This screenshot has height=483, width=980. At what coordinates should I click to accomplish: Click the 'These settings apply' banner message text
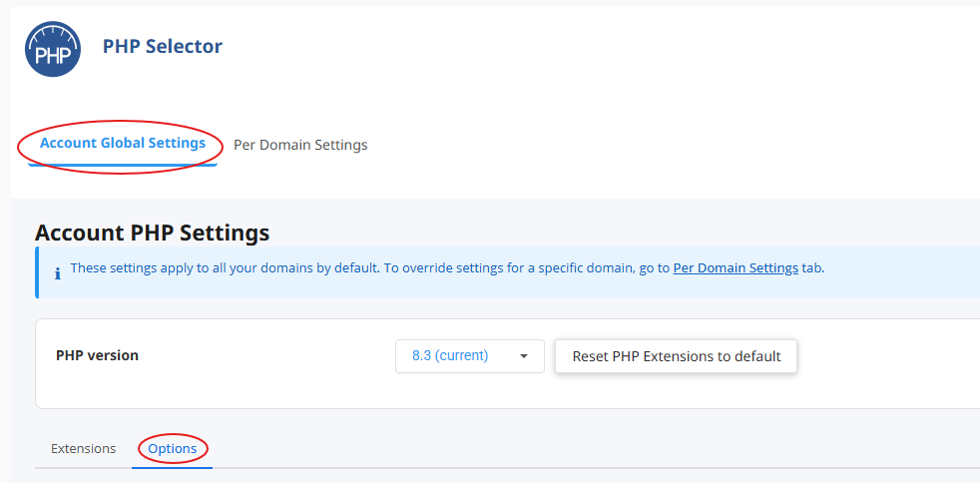coord(359,267)
